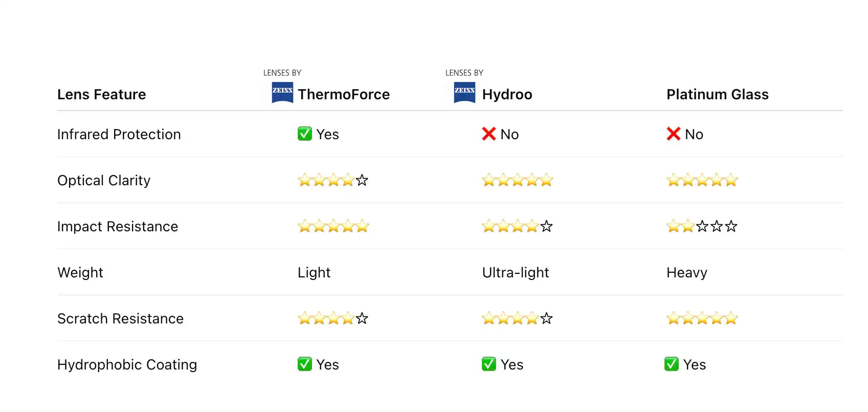Click Hydroo Scratch Resistance star rating
This screenshot has width=868, height=412.
[x=517, y=318]
